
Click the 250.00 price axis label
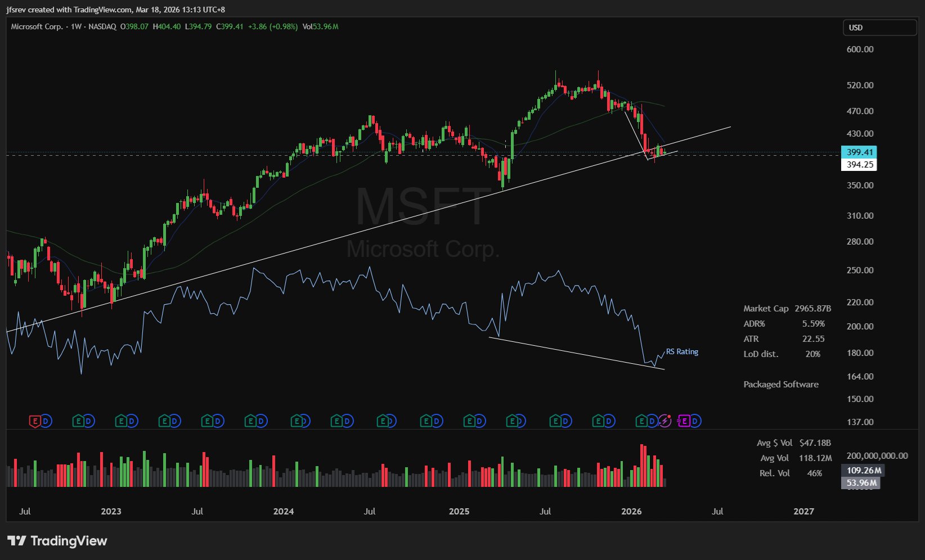coord(860,270)
